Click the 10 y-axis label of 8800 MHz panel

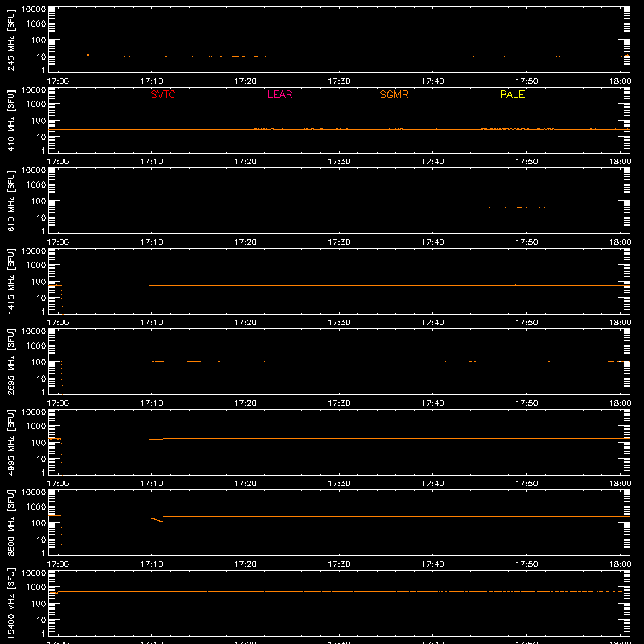click(41, 539)
